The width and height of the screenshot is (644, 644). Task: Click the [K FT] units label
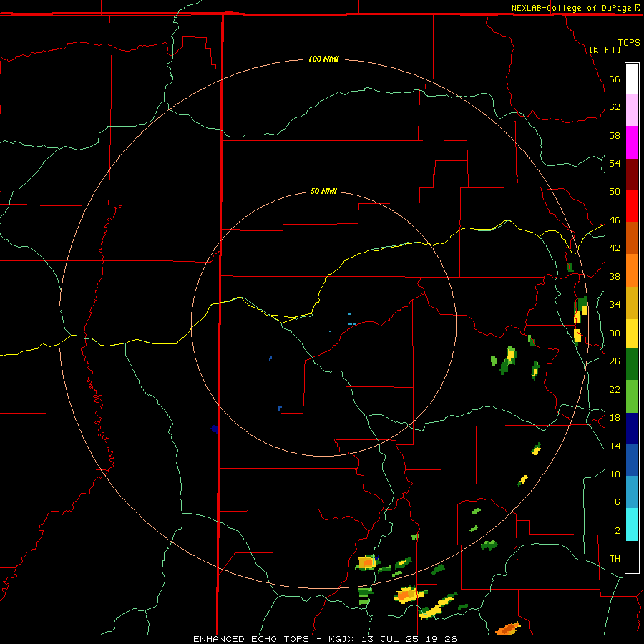coord(605,49)
